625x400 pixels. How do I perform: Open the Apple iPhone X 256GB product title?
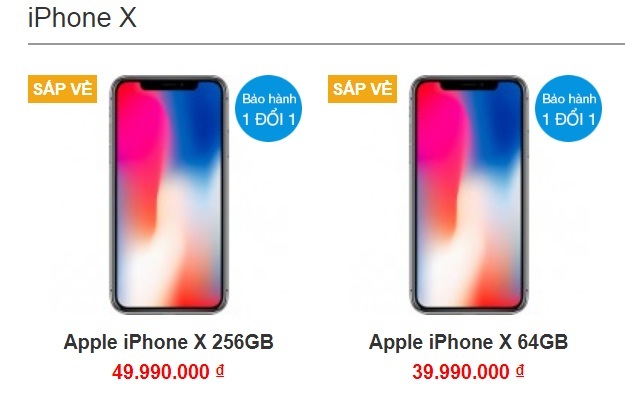(169, 342)
